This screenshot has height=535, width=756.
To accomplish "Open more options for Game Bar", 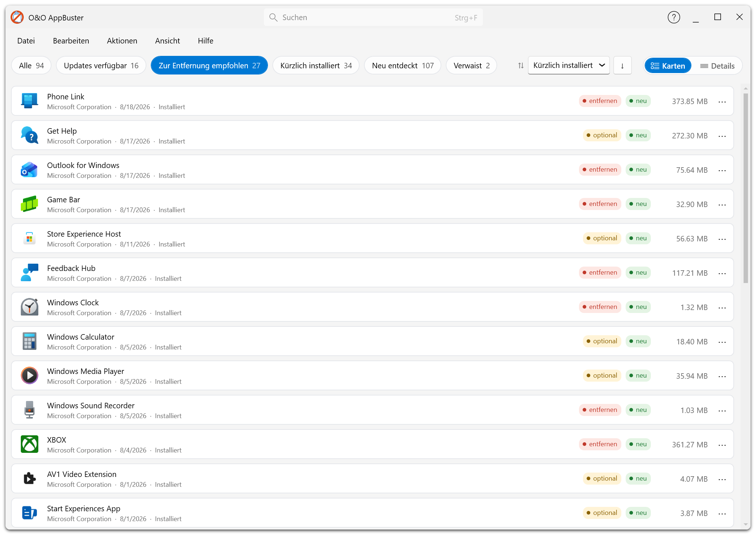I will pyautogui.click(x=722, y=205).
